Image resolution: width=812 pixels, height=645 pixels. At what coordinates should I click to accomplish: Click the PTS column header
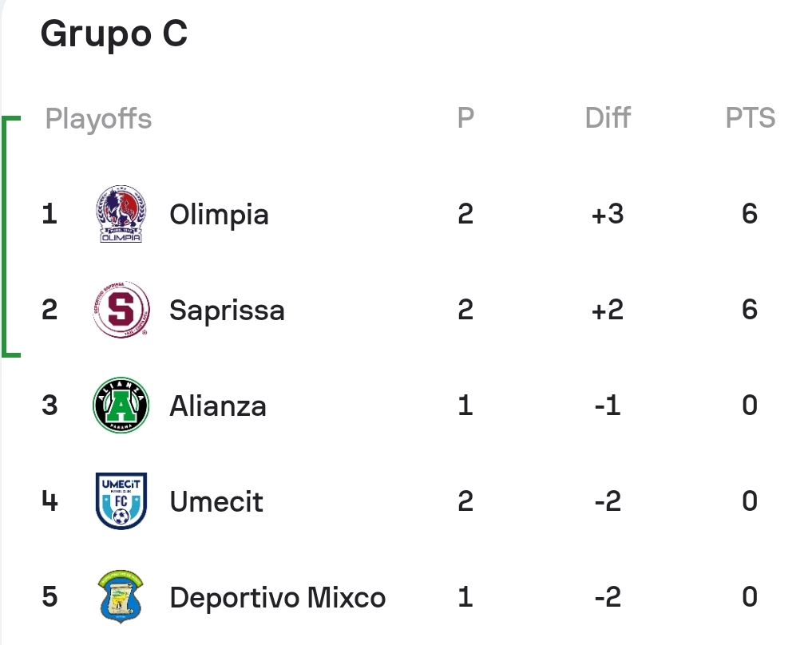[750, 117]
